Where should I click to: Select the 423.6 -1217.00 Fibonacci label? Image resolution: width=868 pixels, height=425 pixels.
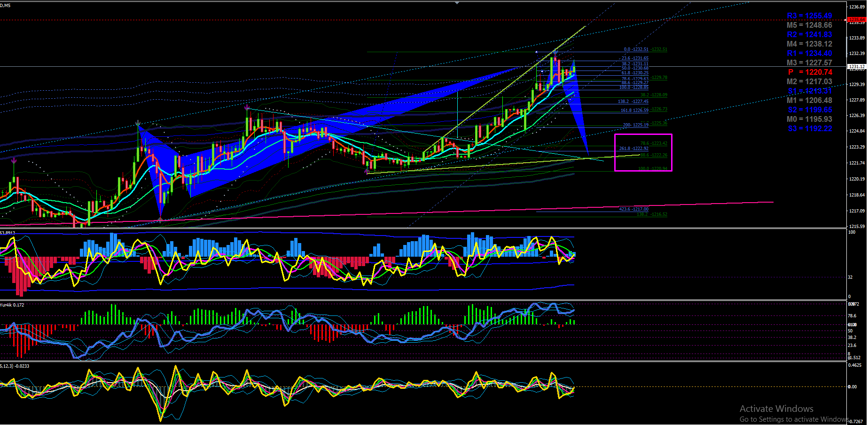633,209
